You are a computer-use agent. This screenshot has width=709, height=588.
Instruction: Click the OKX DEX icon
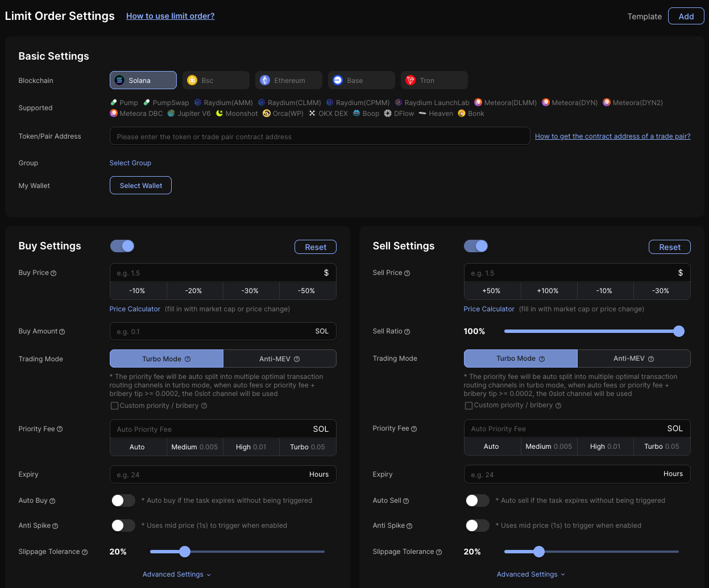click(x=312, y=114)
